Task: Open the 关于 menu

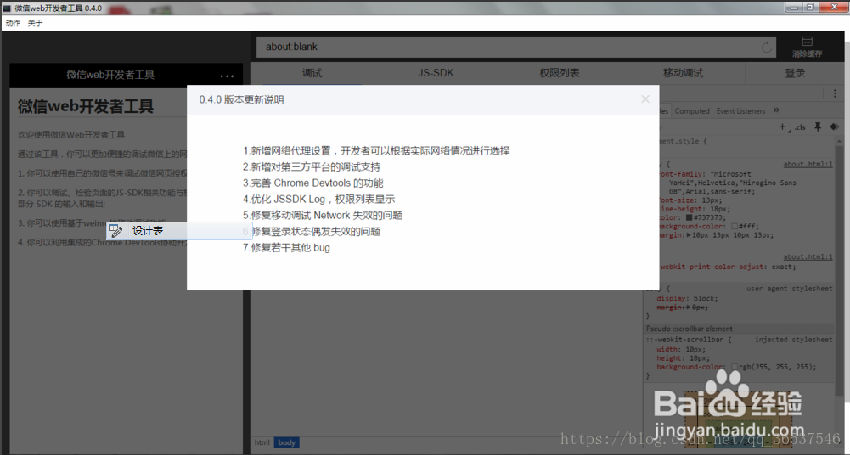Action: click(x=35, y=22)
